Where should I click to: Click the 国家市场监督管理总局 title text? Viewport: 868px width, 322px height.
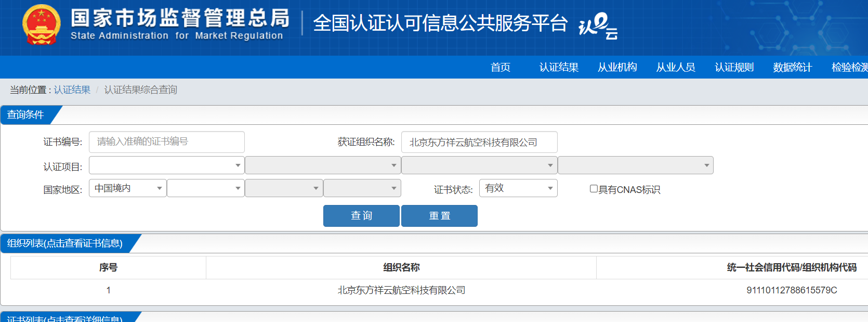click(180, 18)
